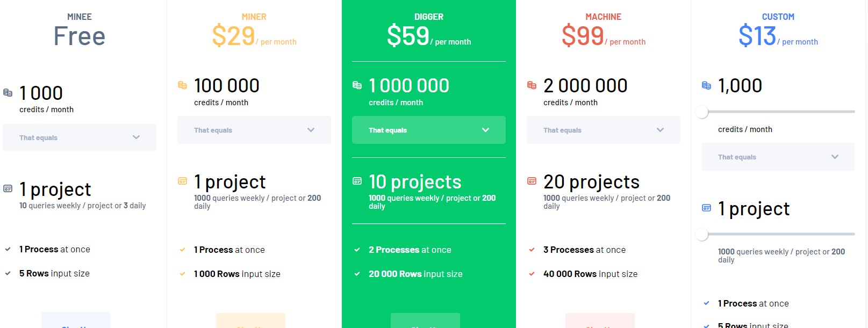Screen dimensions: 868x328
Task: Click the white coins icon in Digger plan
Action: tap(357, 85)
